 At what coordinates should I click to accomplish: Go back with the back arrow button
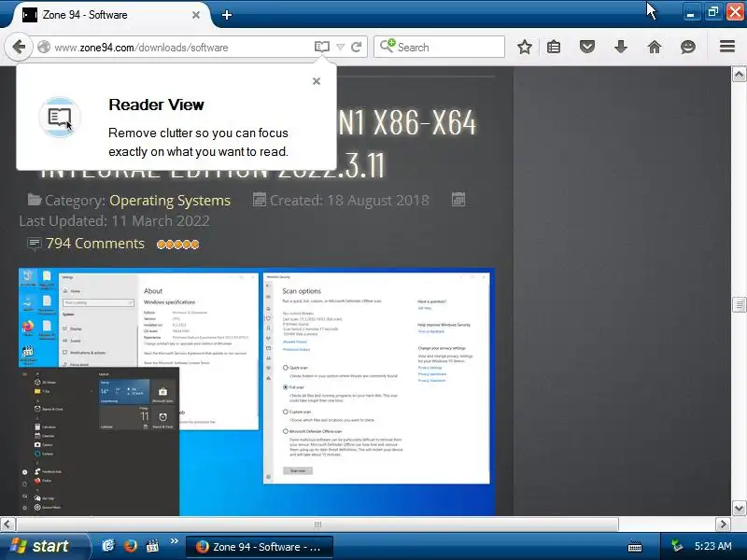(x=19, y=48)
